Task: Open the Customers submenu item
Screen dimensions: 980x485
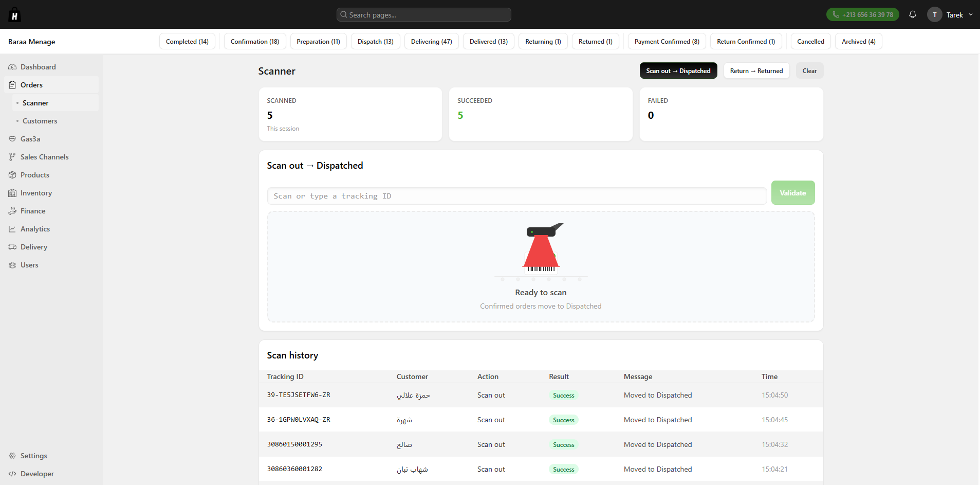Action: [56, 121]
